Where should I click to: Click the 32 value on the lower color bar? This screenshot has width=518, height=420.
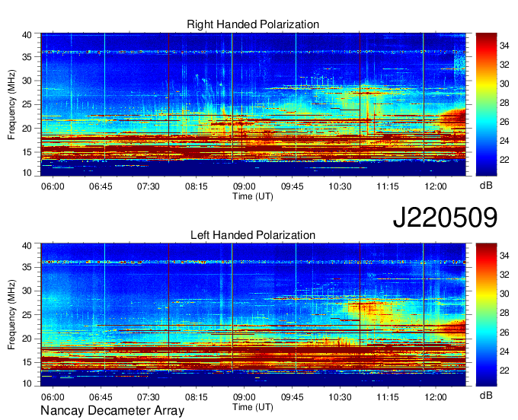[x=504, y=275]
